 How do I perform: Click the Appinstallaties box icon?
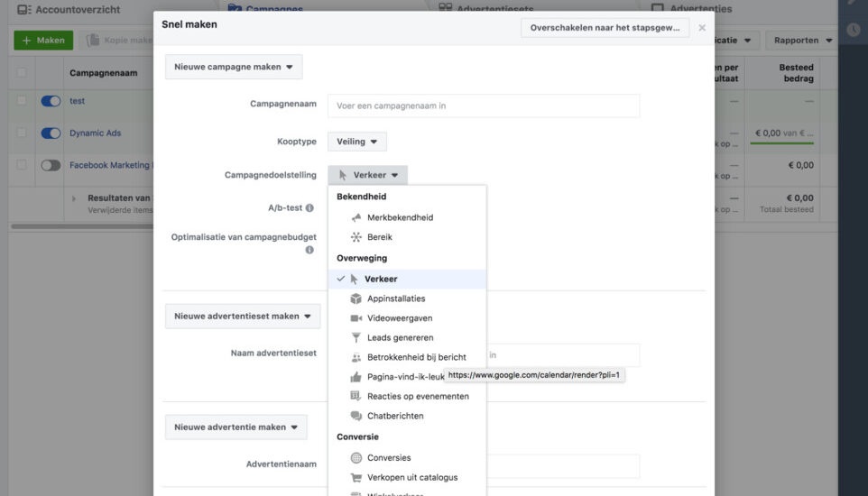point(356,299)
